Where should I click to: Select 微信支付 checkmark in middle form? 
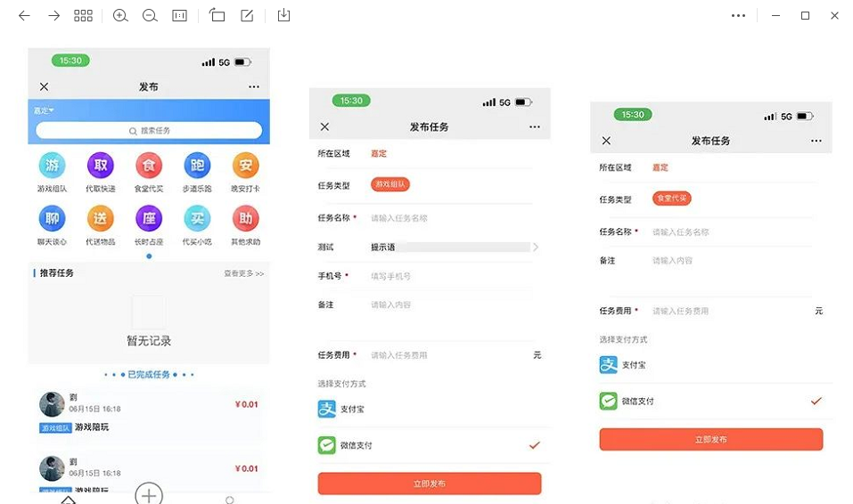coord(534,445)
